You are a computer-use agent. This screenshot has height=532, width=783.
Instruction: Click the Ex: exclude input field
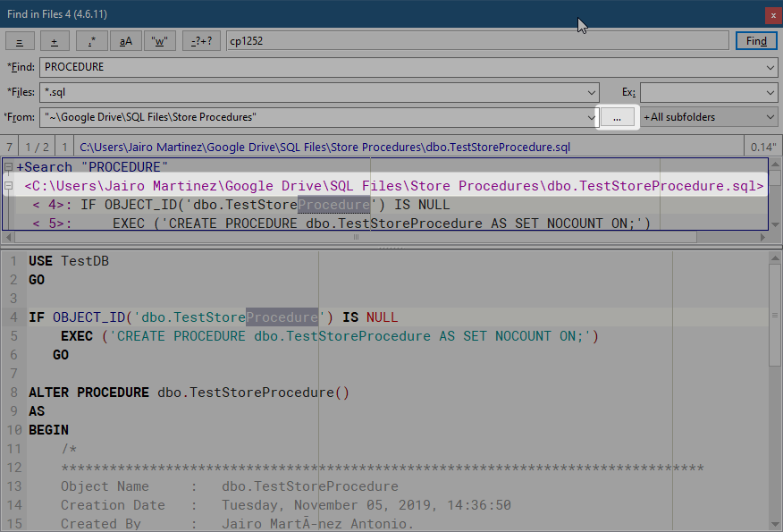point(702,92)
